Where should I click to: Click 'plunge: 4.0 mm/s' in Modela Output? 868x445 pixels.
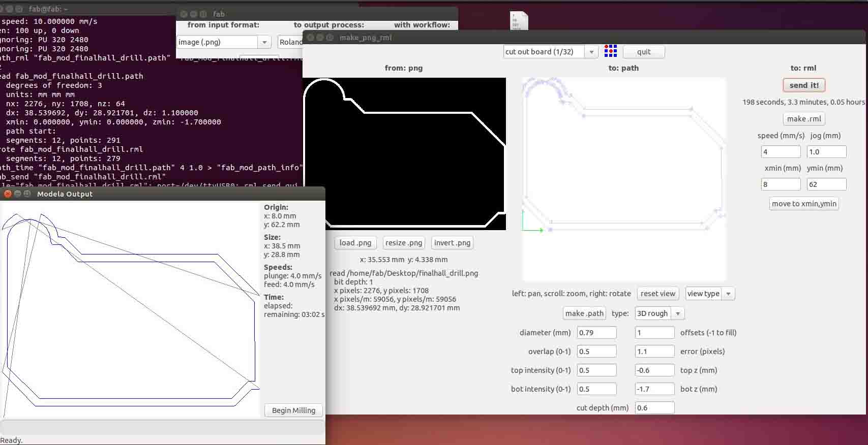click(293, 276)
